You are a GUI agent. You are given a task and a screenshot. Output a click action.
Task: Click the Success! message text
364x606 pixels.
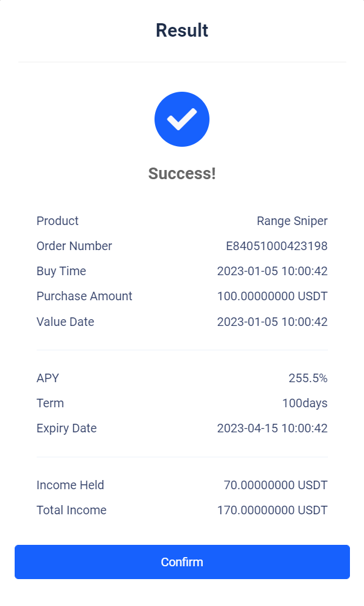182,174
